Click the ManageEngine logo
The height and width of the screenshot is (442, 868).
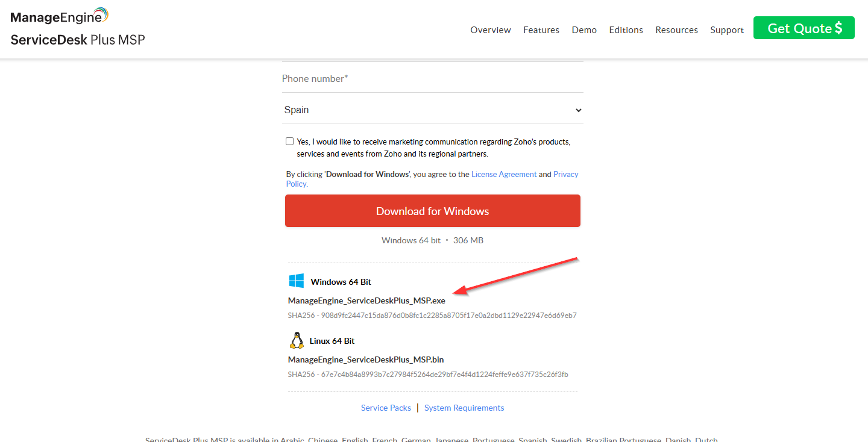(x=59, y=16)
